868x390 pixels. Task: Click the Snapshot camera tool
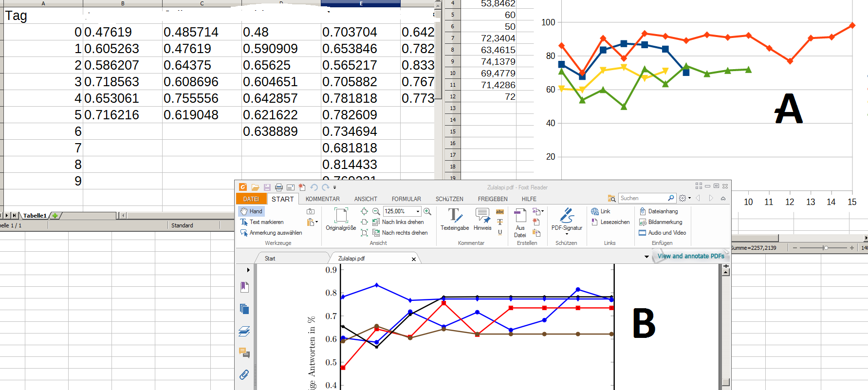click(x=311, y=211)
